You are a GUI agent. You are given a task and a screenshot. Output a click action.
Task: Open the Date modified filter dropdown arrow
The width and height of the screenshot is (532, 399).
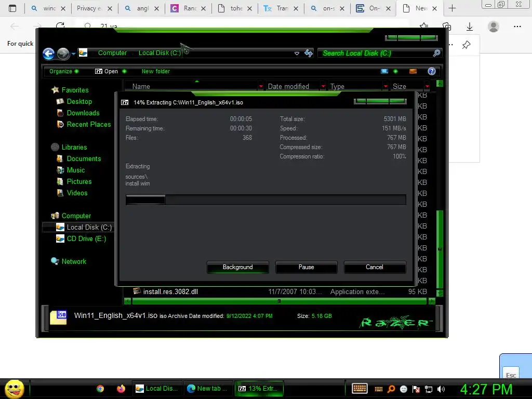coord(323,87)
